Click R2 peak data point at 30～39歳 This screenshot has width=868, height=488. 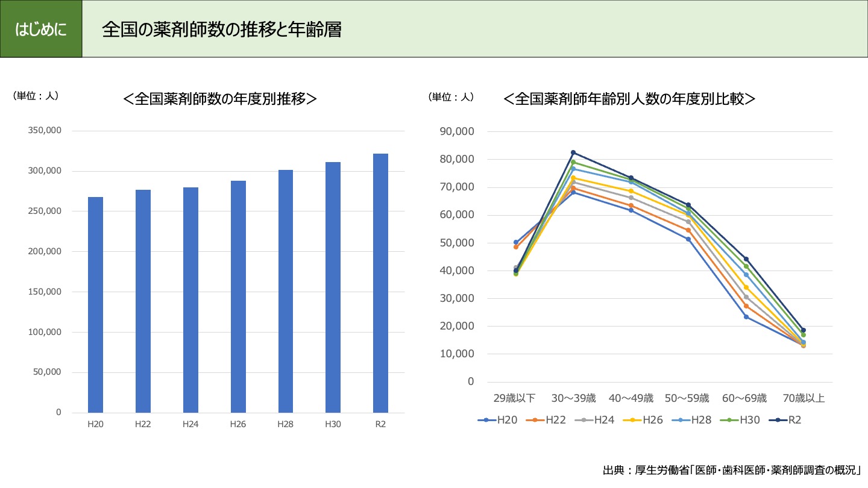[573, 152]
